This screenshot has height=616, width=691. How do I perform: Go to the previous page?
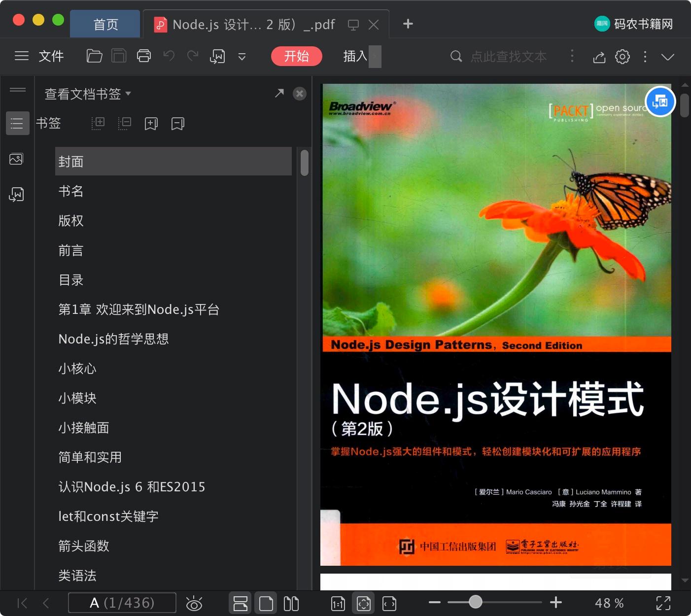point(46,603)
